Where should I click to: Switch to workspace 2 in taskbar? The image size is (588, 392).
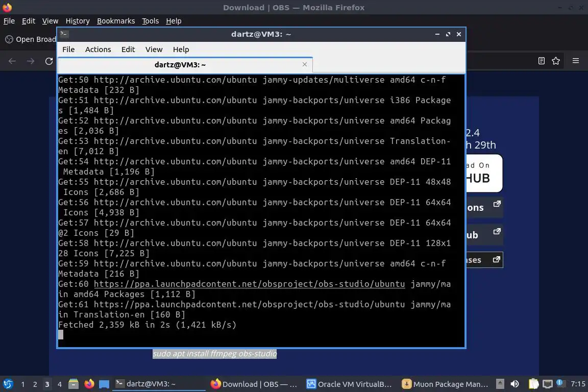pyautogui.click(x=35, y=384)
